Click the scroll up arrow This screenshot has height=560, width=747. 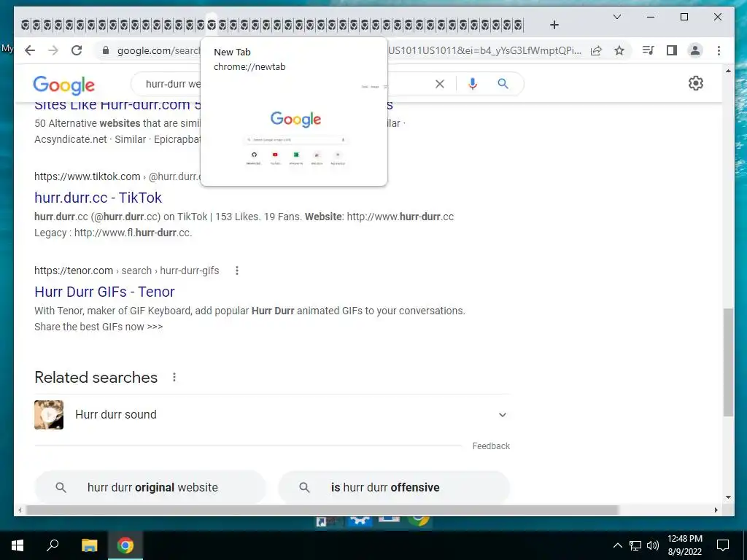point(728,71)
